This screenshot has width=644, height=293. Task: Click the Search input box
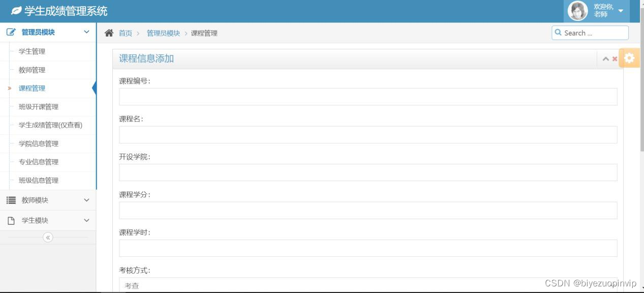590,33
